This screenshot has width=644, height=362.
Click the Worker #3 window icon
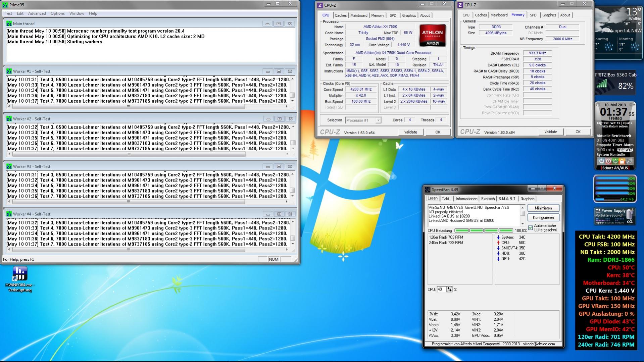point(9,167)
